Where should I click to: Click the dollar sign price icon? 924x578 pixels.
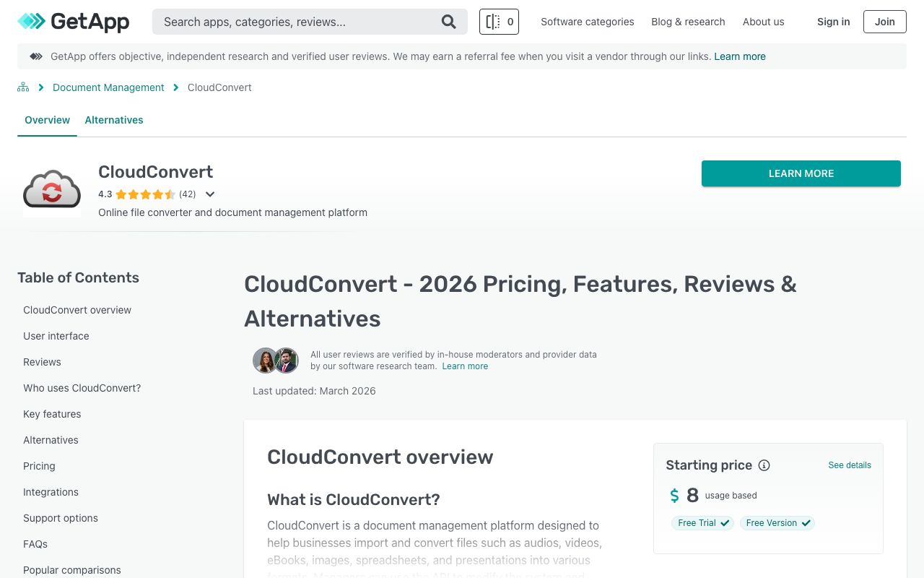674,496
